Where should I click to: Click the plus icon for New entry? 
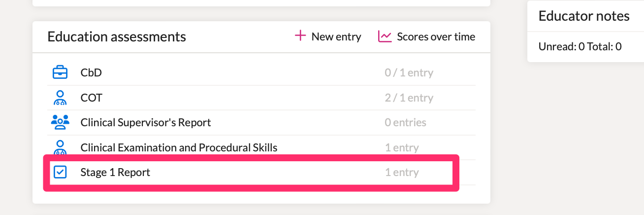[300, 36]
